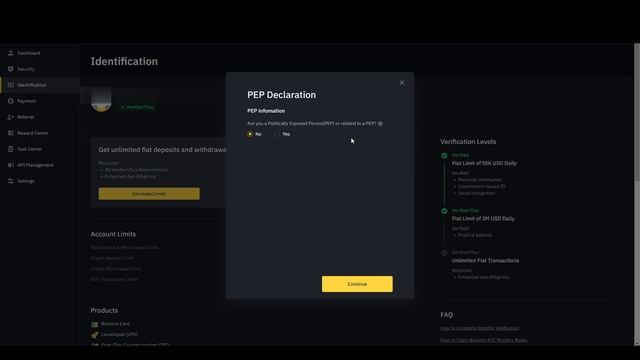Click the Government-issued ID bullet

point(482,186)
